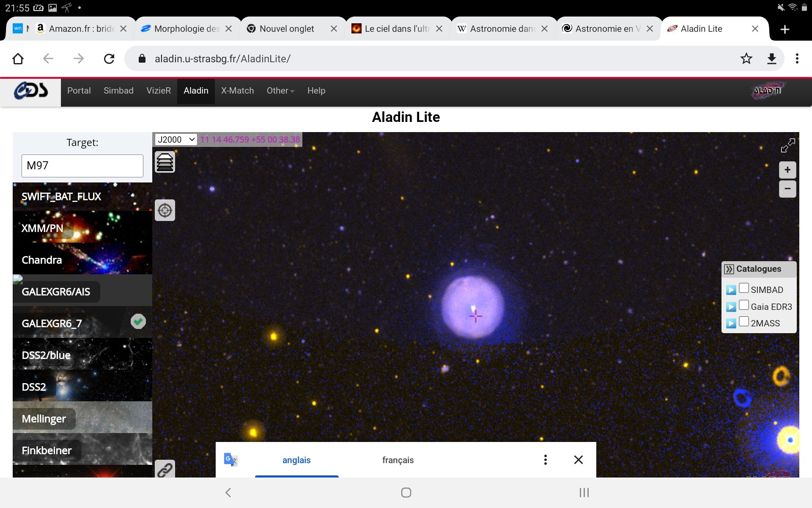The image size is (812, 508).
Task: Open the VizieR menu item
Action: click(x=159, y=91)
